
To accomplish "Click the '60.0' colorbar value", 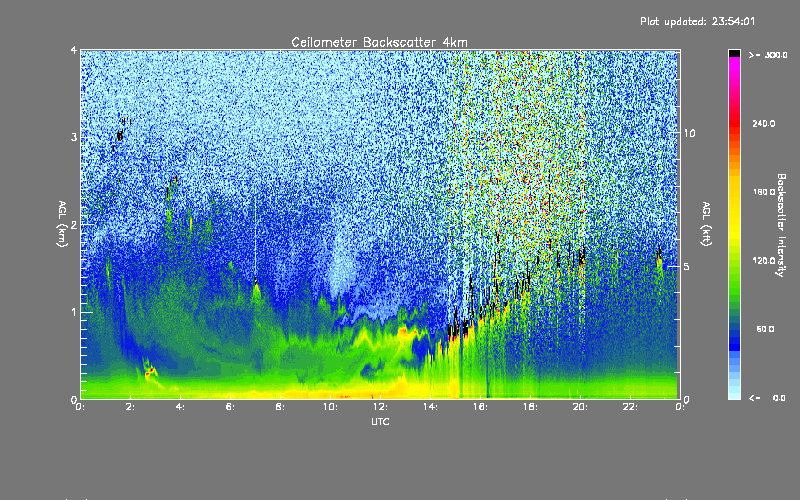I will pyautogui.click(x=765, y=329).
